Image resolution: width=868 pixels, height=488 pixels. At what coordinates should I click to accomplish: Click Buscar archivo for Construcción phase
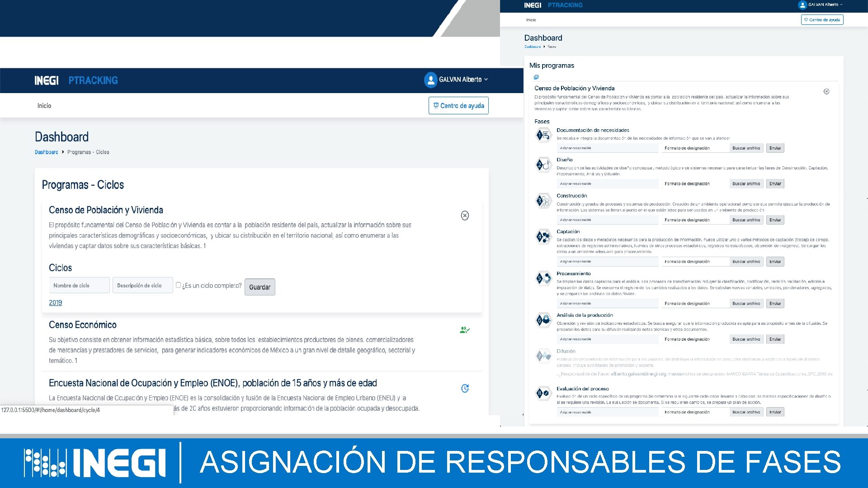pyautogui.click(x=746, y=220)
